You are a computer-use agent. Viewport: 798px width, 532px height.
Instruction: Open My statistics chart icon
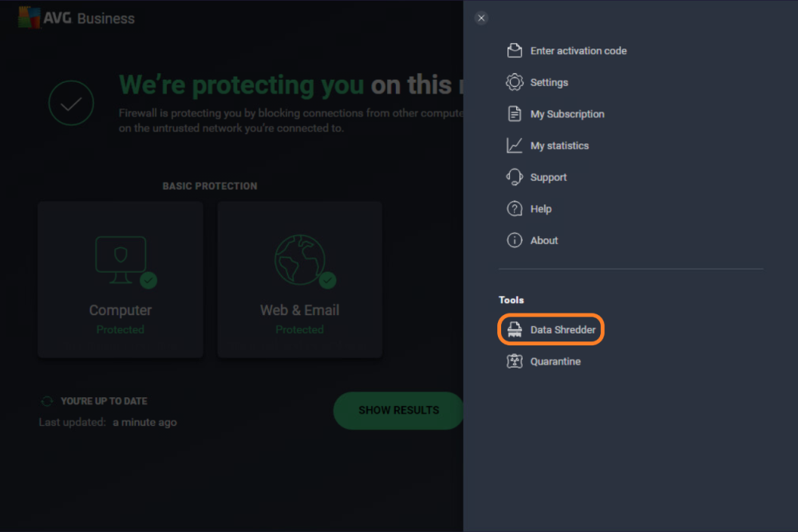(513, 145)
